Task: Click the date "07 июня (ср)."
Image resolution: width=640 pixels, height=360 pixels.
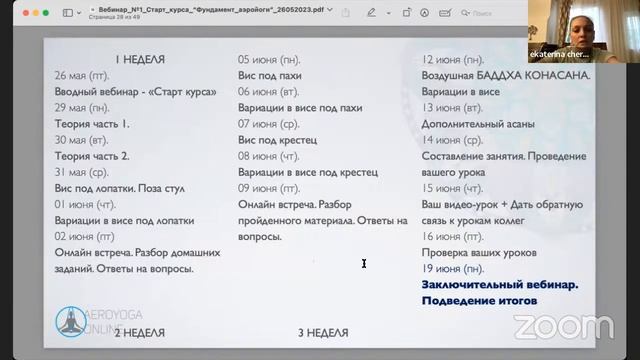Action: coord(269,124)
